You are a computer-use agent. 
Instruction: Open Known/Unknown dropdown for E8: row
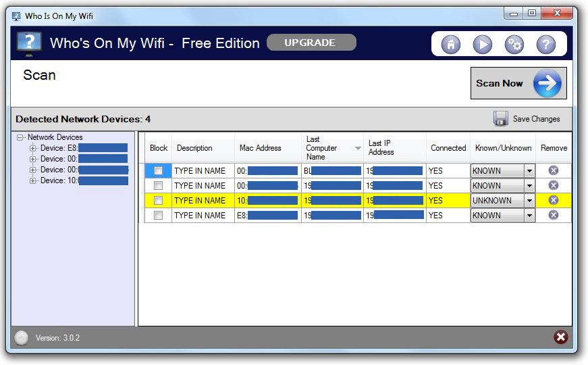pos(529,215)
